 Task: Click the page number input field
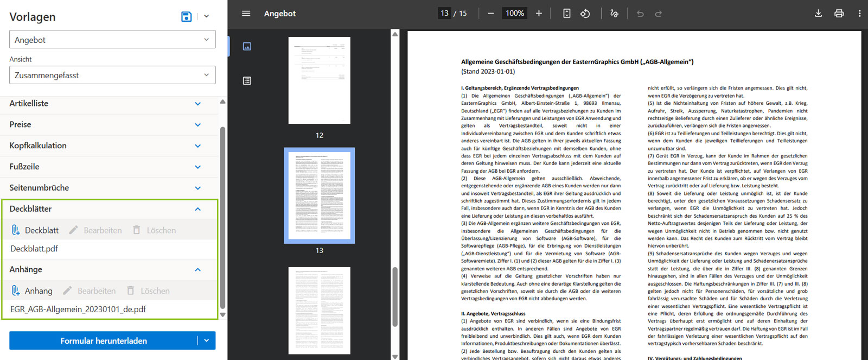click(x=444, y=14)
